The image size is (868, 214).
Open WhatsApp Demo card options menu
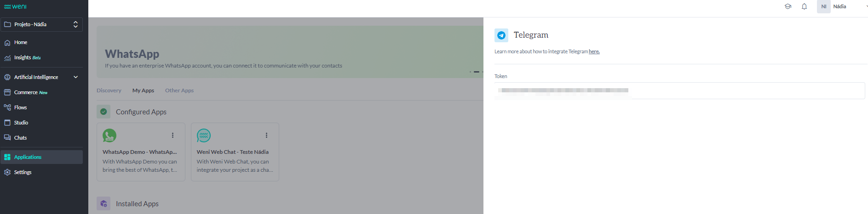172,135
